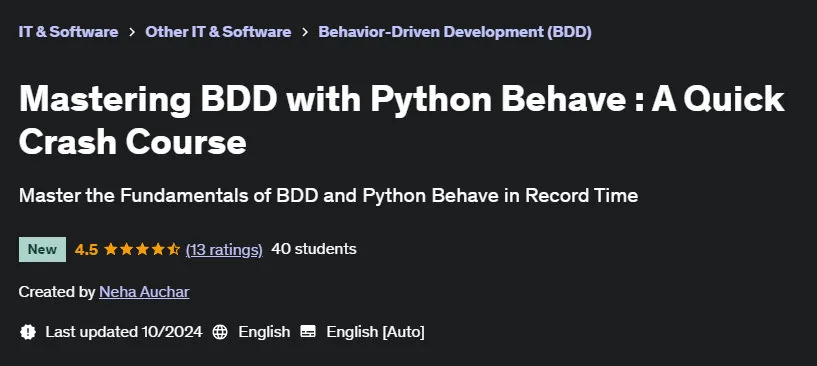
Task: Open the Other IT & Software breadcrumb
Action: click(x=218, y=32)
